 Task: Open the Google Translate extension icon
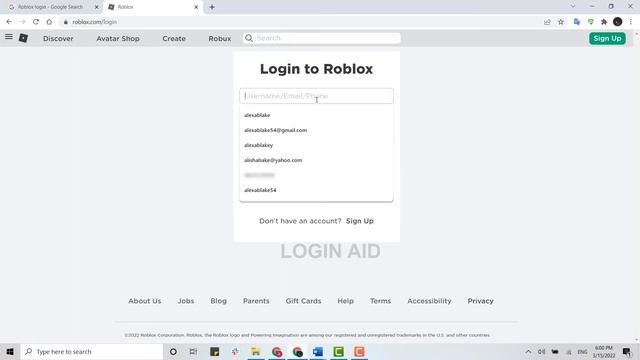click(x=577, y=22)
